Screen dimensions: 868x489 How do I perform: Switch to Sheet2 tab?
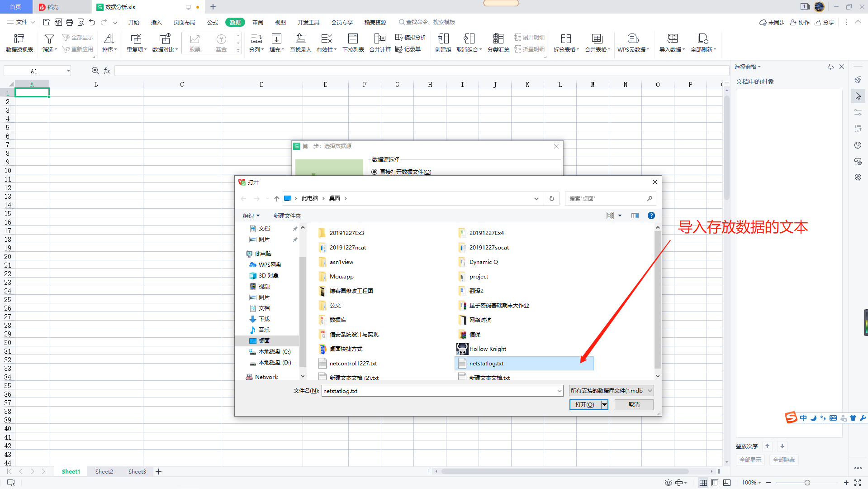point(104,471)
